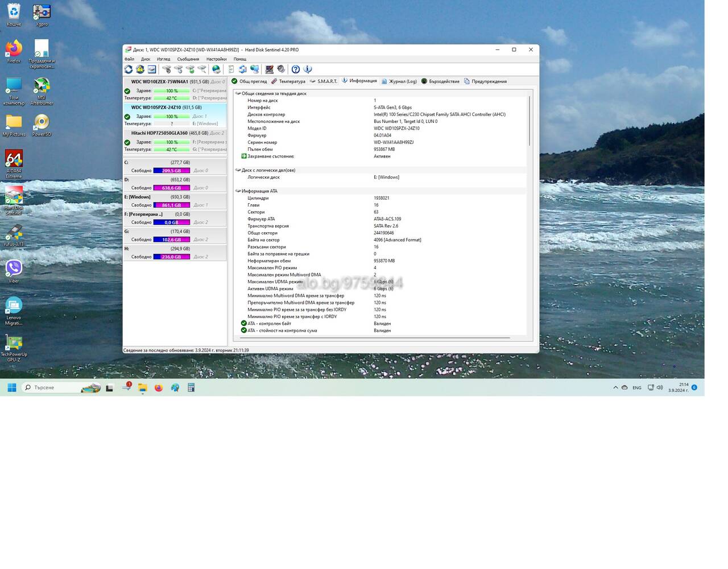728x569 pixels.
Task: Open the globe icon in toolbar
Action: click(216, 69)
